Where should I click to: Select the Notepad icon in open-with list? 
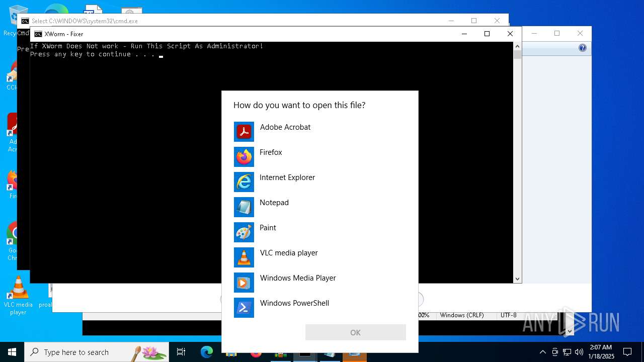click(244, 207)
